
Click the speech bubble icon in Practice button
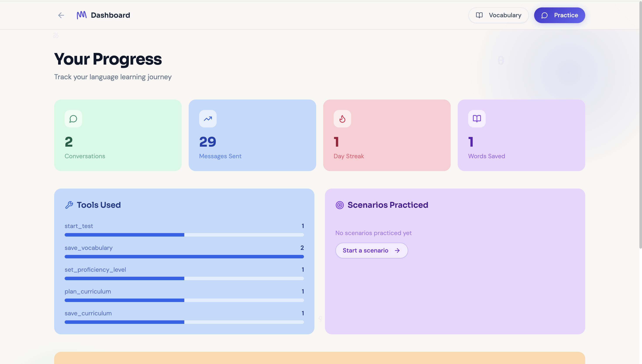(x=544, y=15)
